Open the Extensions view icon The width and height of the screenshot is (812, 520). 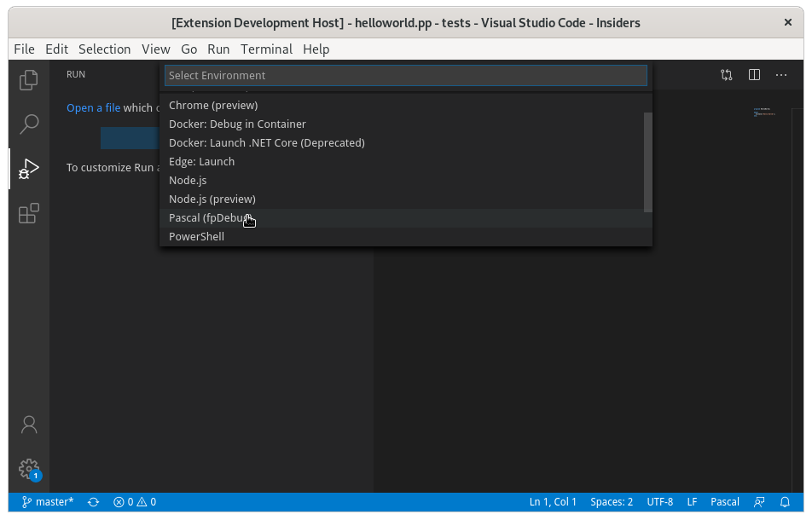[29, 213]
